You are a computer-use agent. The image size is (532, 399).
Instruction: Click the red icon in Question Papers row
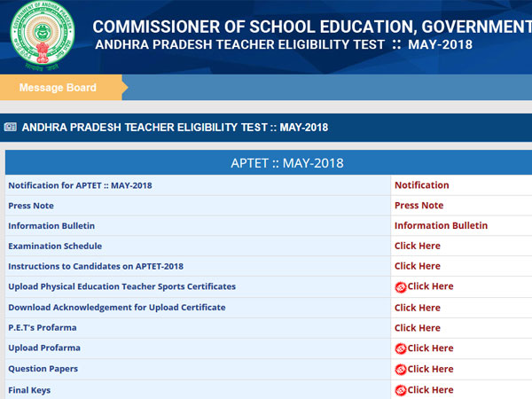(401, 369)
